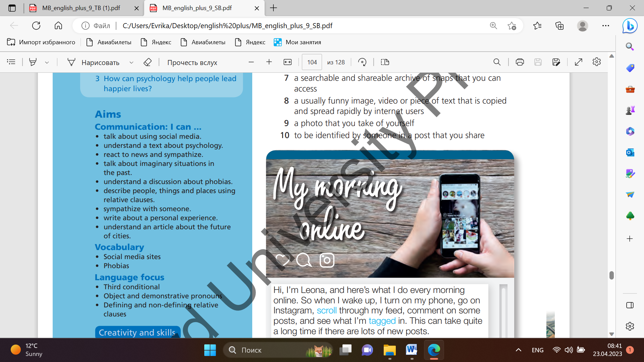The width and height of the screenshot is (644, 362).
Task: Toggle the Edge sidebar panel visibility
Action: (x=630, y=305)
